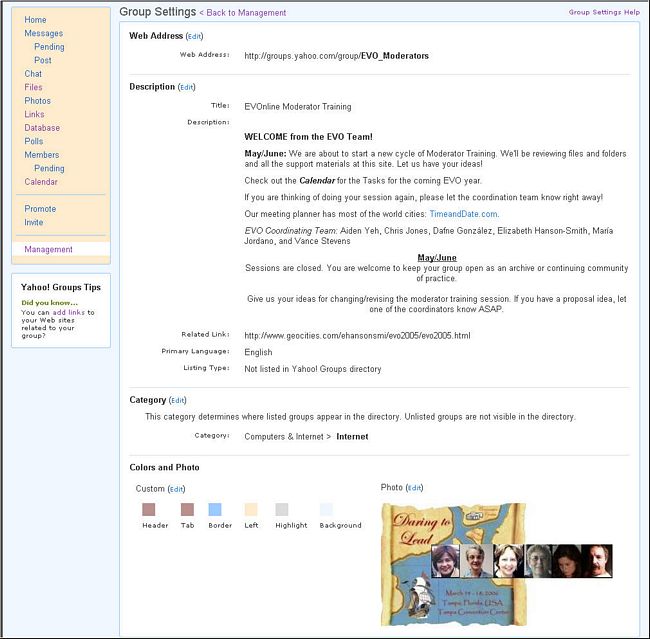The image size is (650, 639).
Task: Click the EVOnline Moderator Training title
Action: (298, 107)
